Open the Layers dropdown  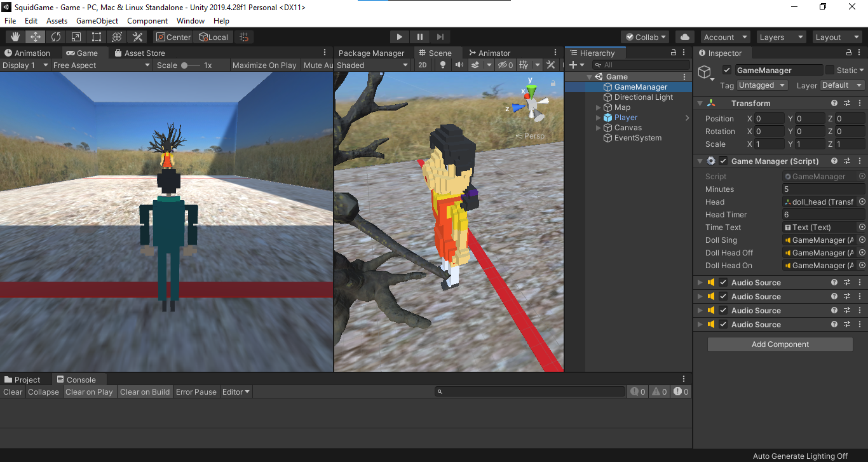[780, 37]
